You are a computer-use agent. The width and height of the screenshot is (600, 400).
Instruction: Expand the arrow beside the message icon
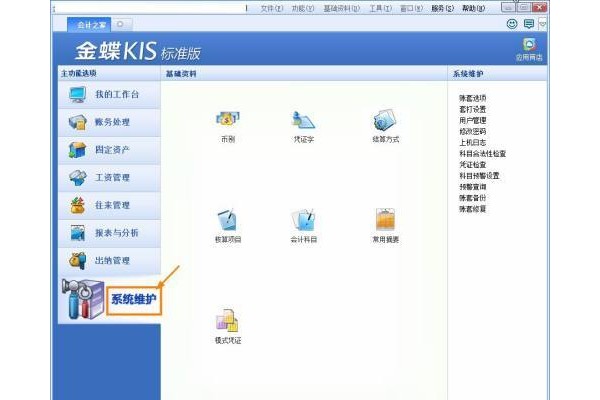(542, 24)
